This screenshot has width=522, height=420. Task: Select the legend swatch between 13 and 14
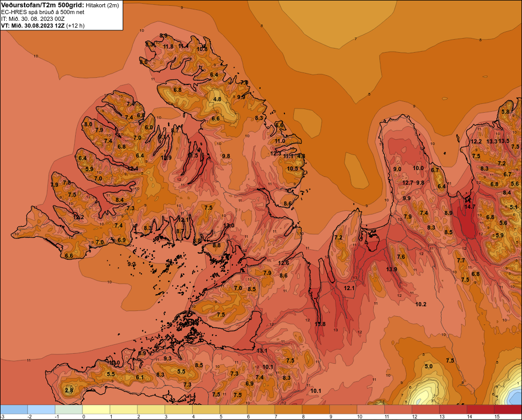(x=453, y=410)
